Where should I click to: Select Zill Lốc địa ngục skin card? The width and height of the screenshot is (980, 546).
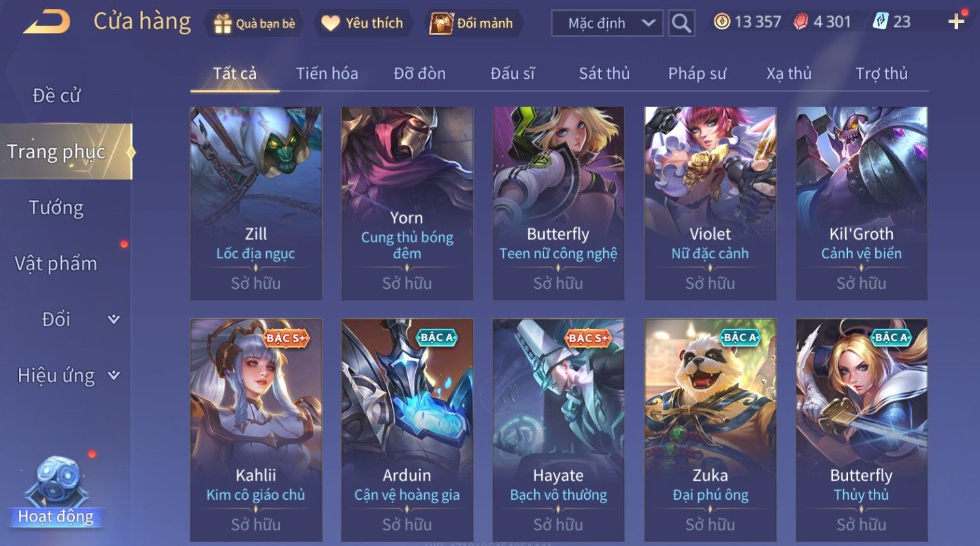coord(256,203)
